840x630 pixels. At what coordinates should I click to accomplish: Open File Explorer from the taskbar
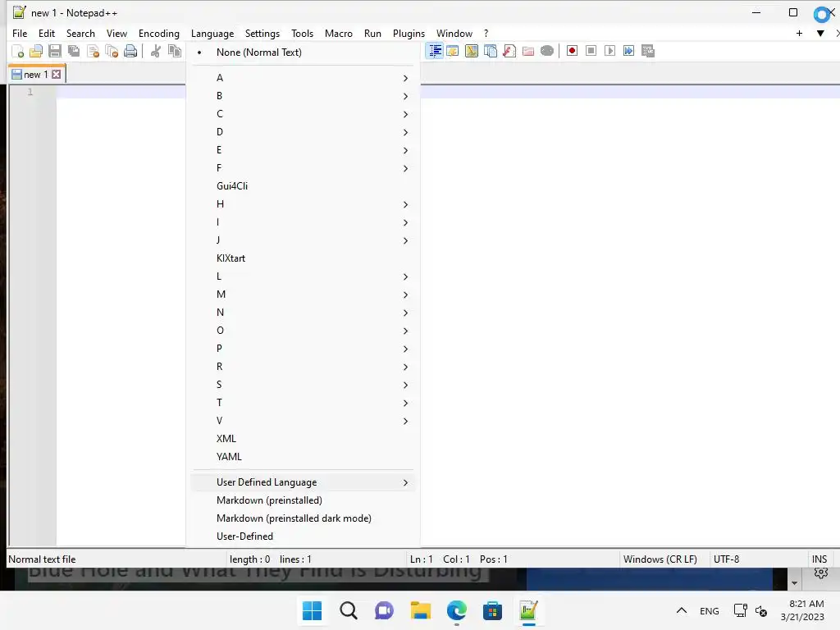pos(421,610)
